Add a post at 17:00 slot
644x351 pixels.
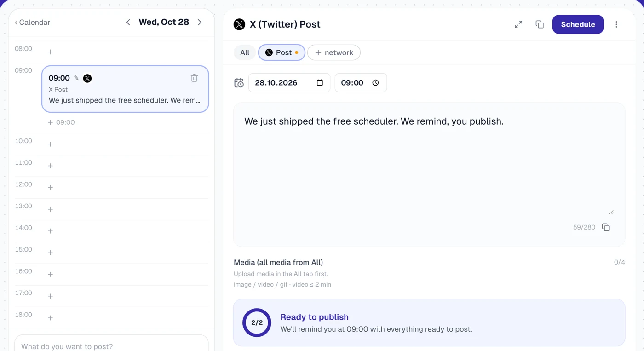(51, 296)
